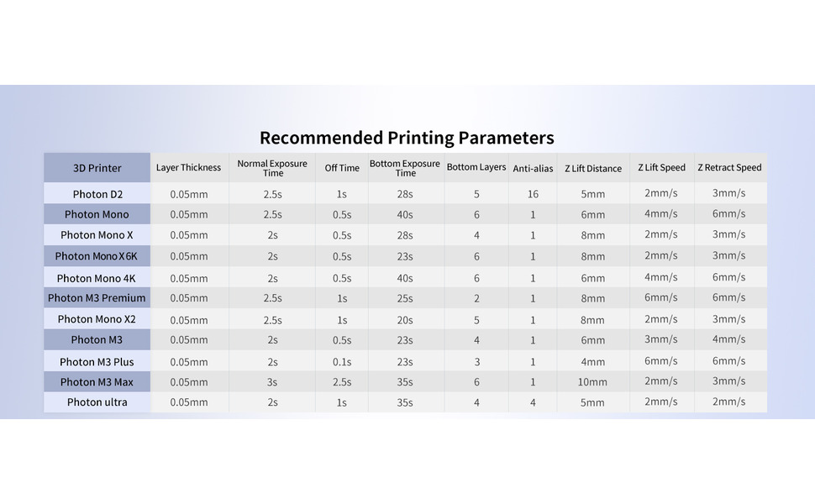Click the Photon M3 Plus row label
Screen dimensions: 815x504
[x=97, y=362]
